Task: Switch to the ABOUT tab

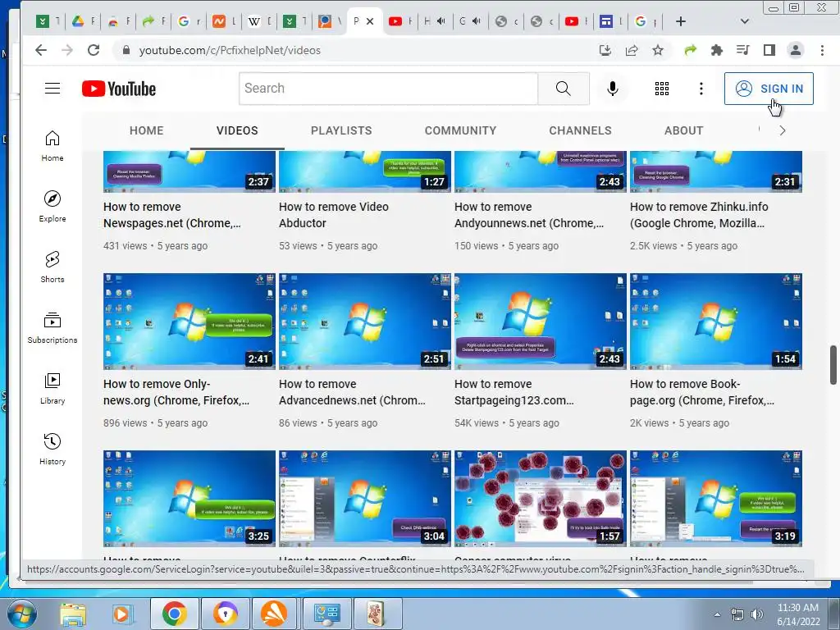Action: click(x=683, y=130)
